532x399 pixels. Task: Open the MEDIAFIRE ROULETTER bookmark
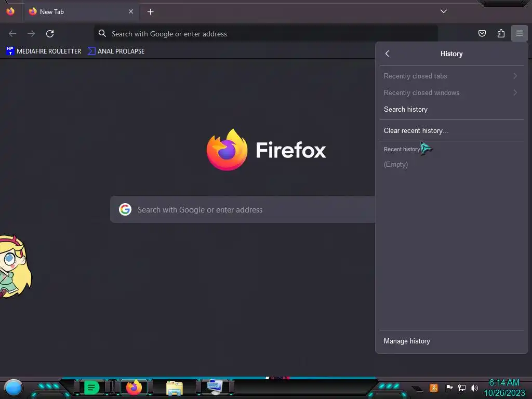[x=44, y=51]
